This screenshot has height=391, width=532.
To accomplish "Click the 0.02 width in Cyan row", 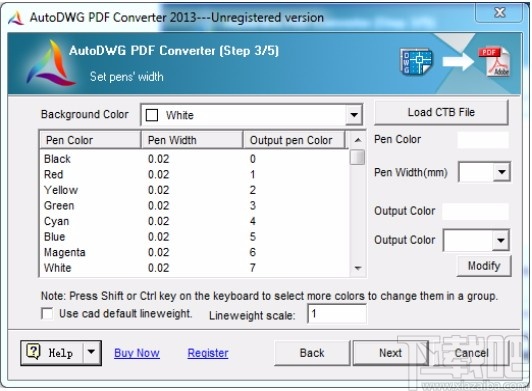I will click(x=158, y=221).
